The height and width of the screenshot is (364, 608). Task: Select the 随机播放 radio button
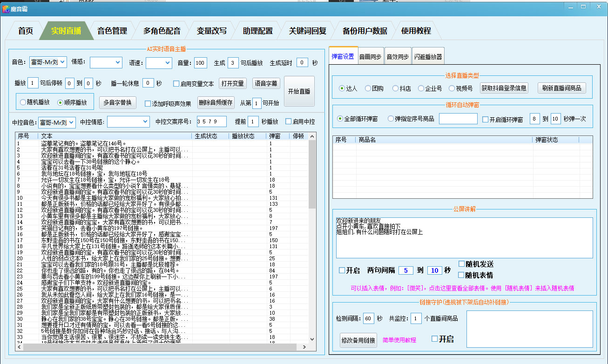[23, 102]
